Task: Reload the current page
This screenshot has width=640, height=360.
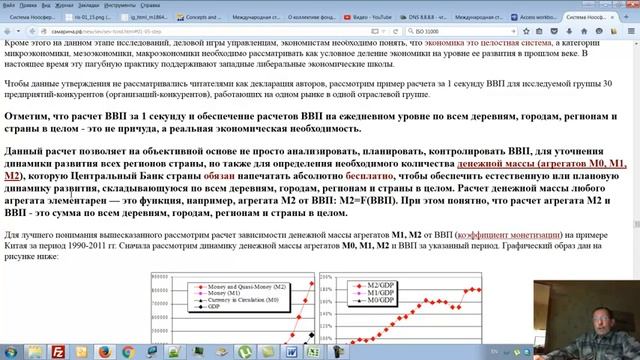Action: [x=395, y=31]
